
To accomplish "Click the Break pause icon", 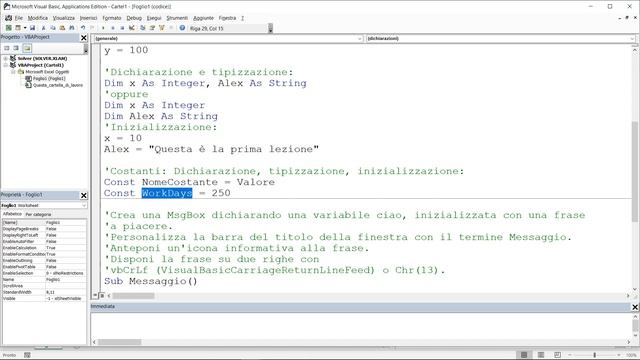I will click(x=113, y=28).
